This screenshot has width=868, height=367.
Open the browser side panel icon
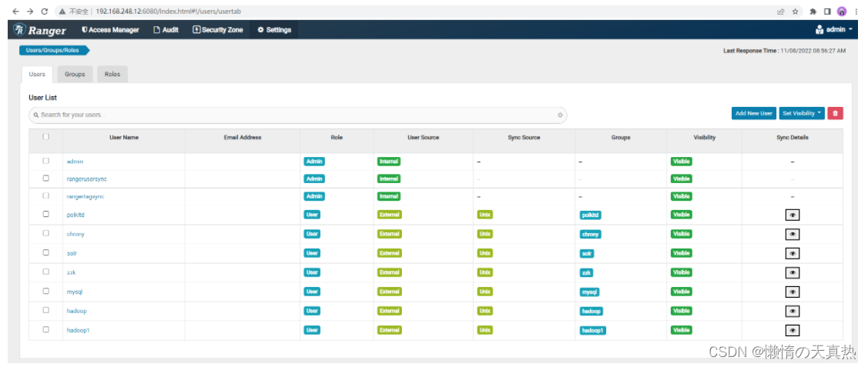click(827, 11)
